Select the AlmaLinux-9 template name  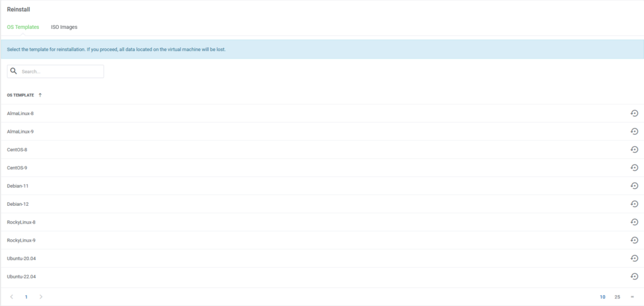coord(20,132)
